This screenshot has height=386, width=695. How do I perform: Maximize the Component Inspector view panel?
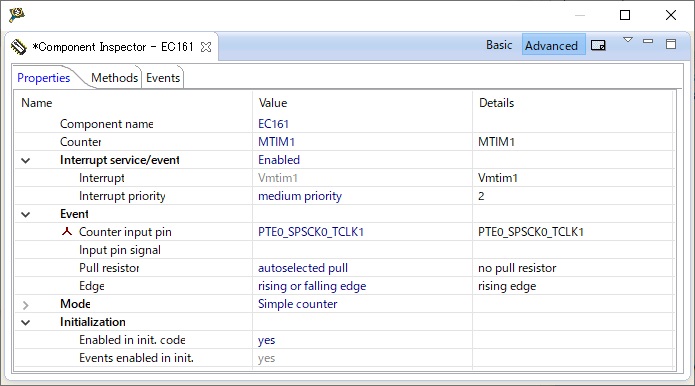671,43
